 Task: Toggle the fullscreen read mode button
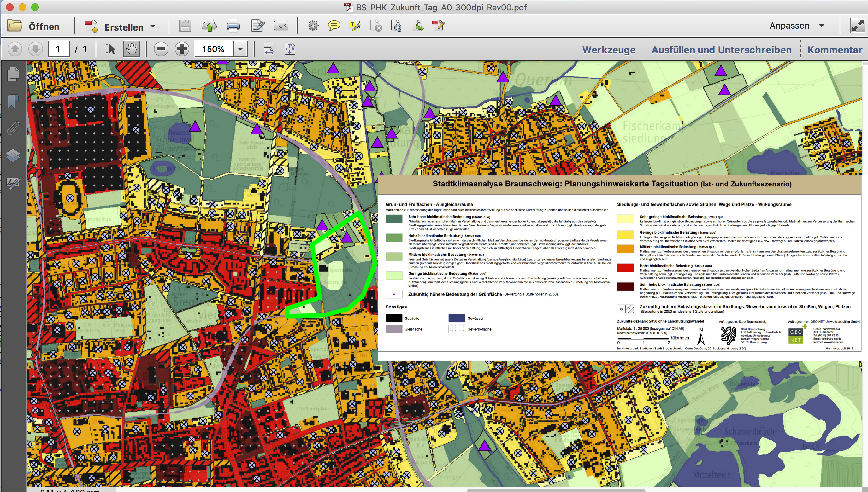pos(858,26)
